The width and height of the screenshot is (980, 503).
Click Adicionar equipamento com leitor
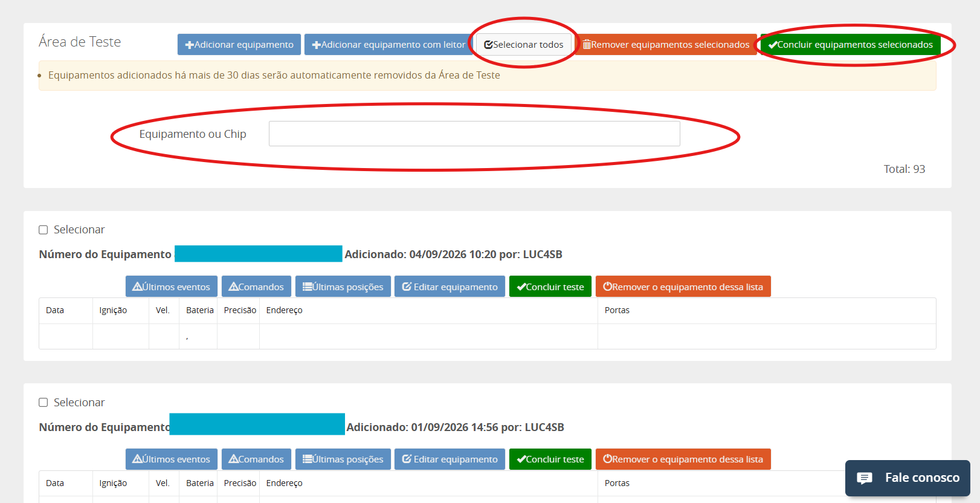coord(388,45)
